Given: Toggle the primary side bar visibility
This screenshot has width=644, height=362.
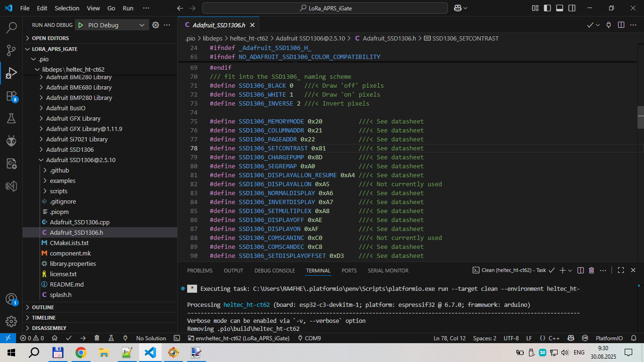Looking at the screenshot, I should click(x=547, y=8).
